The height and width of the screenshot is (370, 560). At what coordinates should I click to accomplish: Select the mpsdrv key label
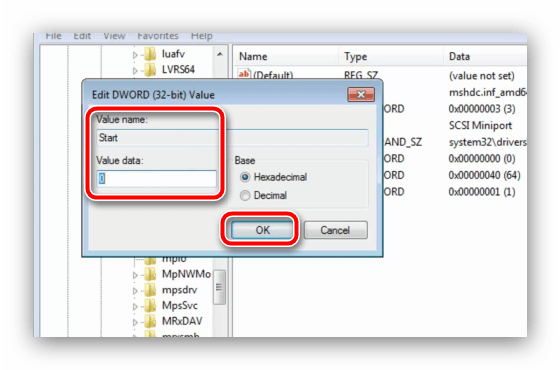[179, 290]
